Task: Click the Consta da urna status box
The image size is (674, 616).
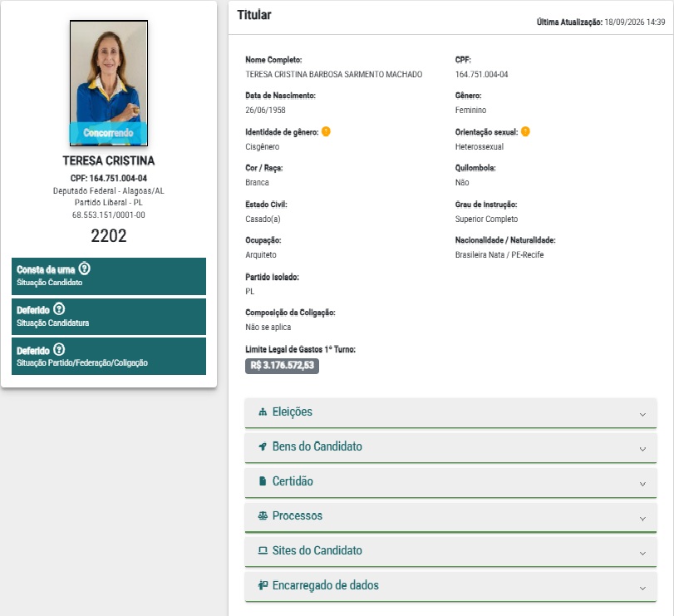Action: coord(109,276)
